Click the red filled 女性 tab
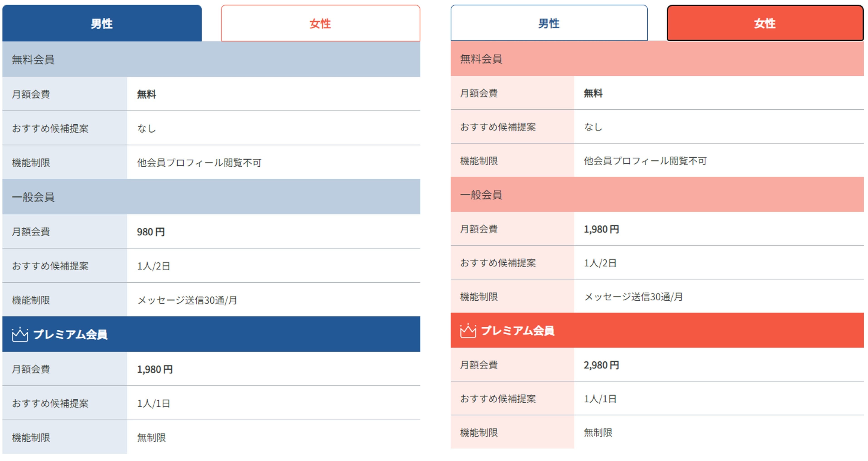 pos(764,24)
